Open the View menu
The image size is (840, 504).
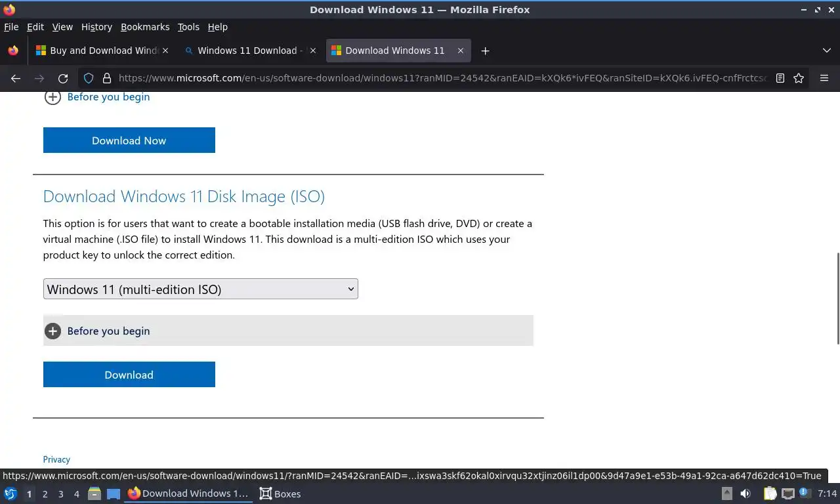[x=62, y=27]
